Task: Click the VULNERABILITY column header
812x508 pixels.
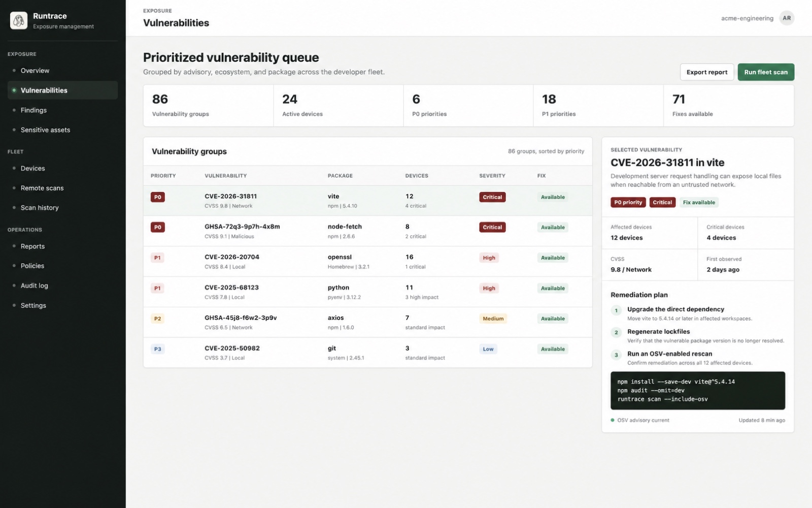Action: tap(225, 176)
